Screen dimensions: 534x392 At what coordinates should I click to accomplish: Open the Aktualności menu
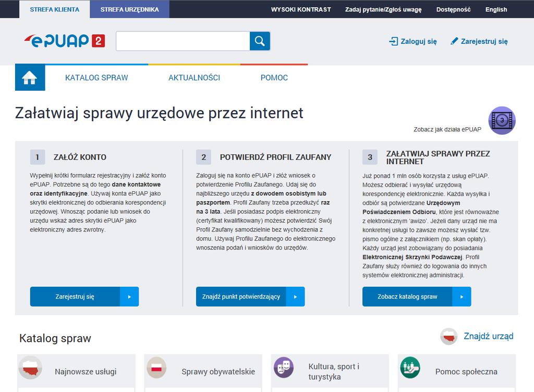point(194,78)
